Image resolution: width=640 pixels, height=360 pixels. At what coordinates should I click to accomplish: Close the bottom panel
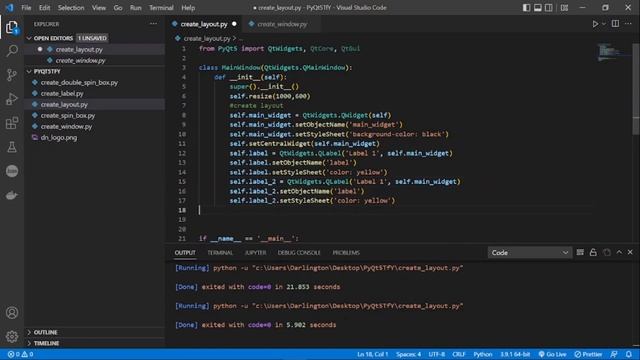[630, 252]
